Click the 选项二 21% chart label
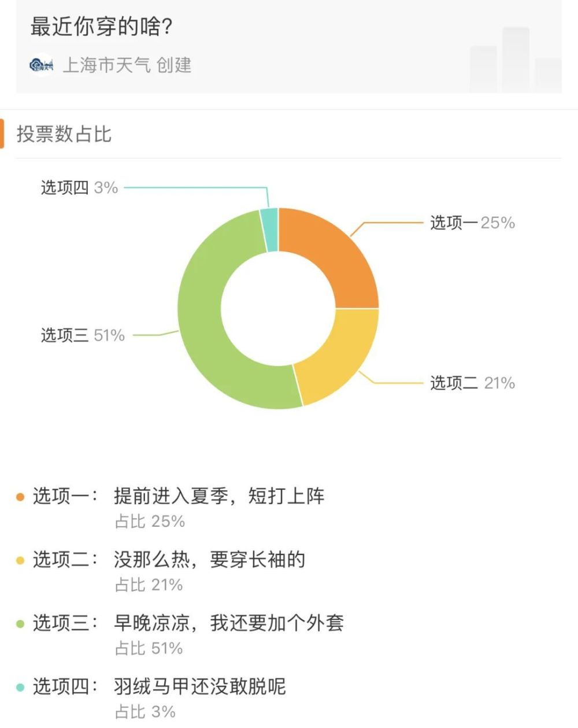The height and width of the screenshot is (728, 578). [472, 383]
